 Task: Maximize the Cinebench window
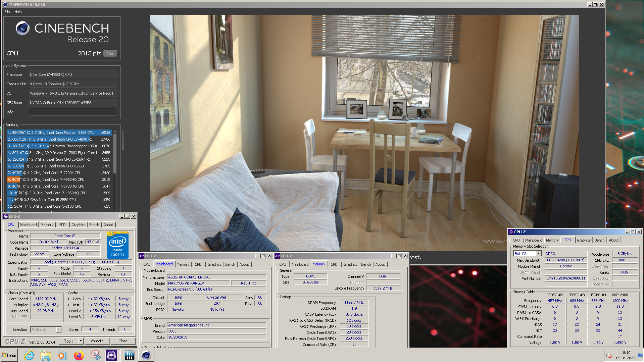(x=595, y=5)
